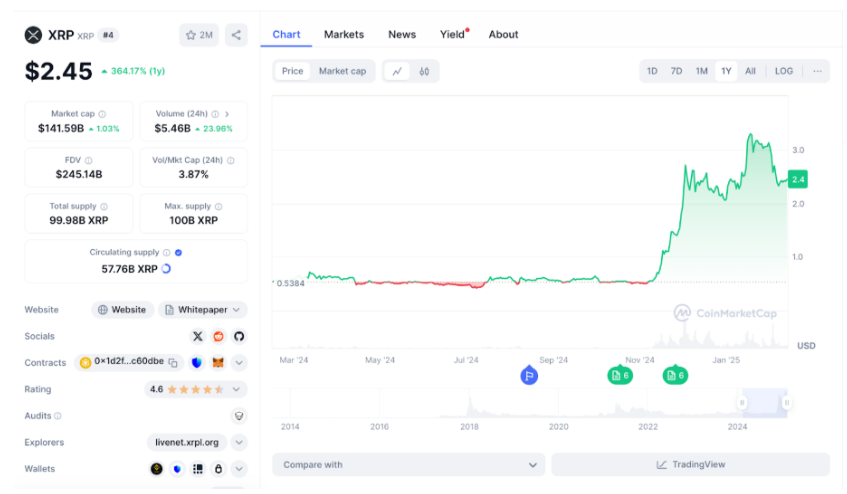Screen dimensions: 847x494
Task: Open the GitHub social link
Action: click(239, 336)
